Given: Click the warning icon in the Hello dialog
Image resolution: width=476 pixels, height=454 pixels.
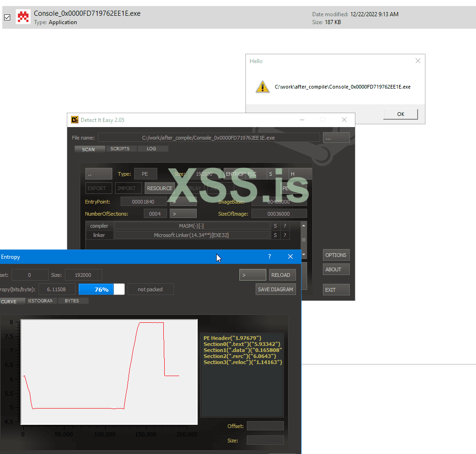Looking at the screenshot, I should [x=262, y=87].
